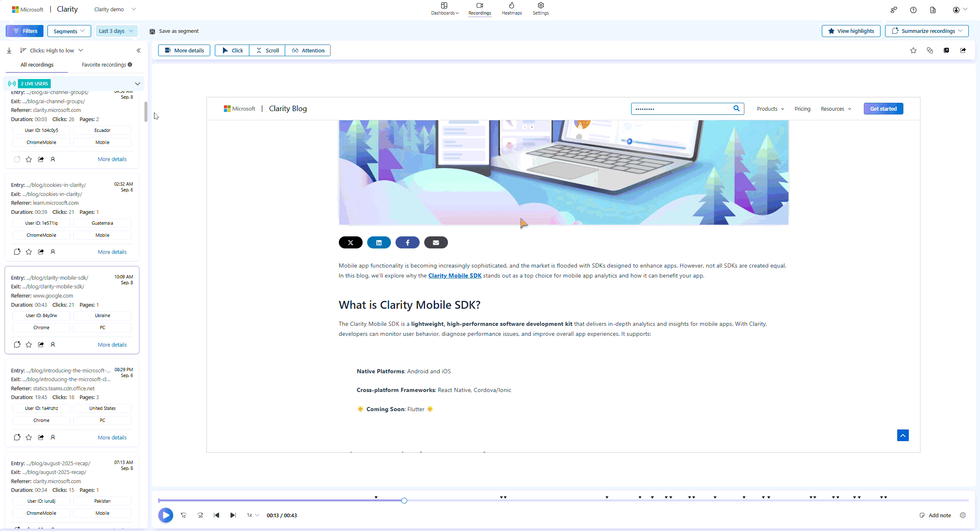980x531 pixels.
Task: Open the Segments dropdown
Action: tap(69, 31)
